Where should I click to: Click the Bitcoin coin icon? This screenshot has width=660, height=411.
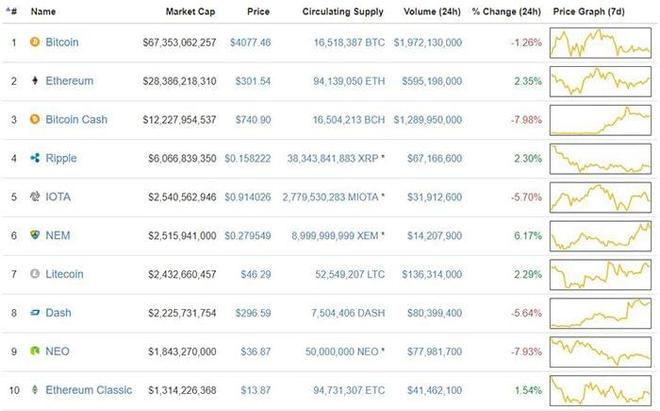click(x=35, y=42)
